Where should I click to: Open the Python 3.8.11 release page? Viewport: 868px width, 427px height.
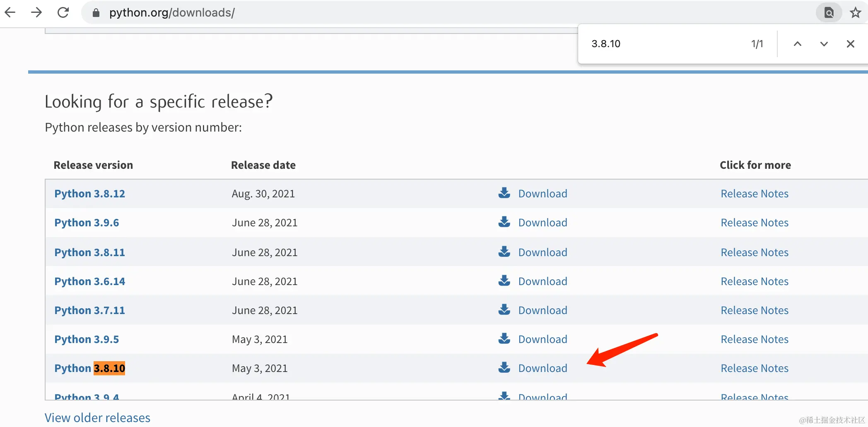[89, 252]
